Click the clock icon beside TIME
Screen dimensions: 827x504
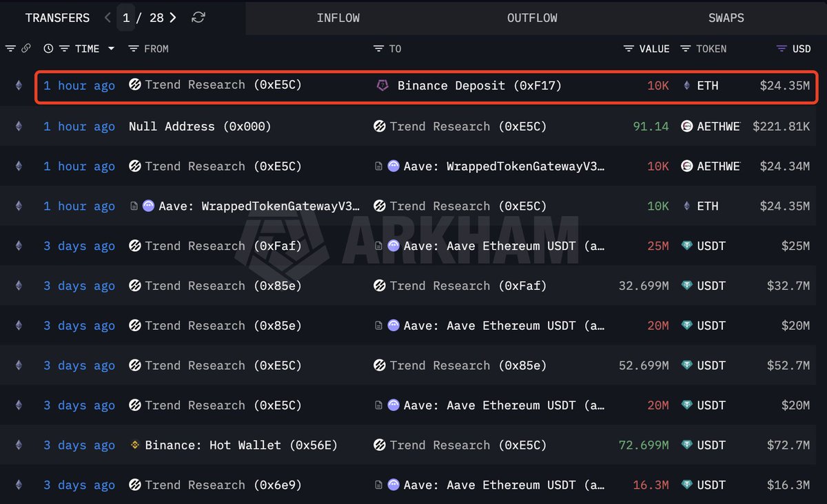48,48
